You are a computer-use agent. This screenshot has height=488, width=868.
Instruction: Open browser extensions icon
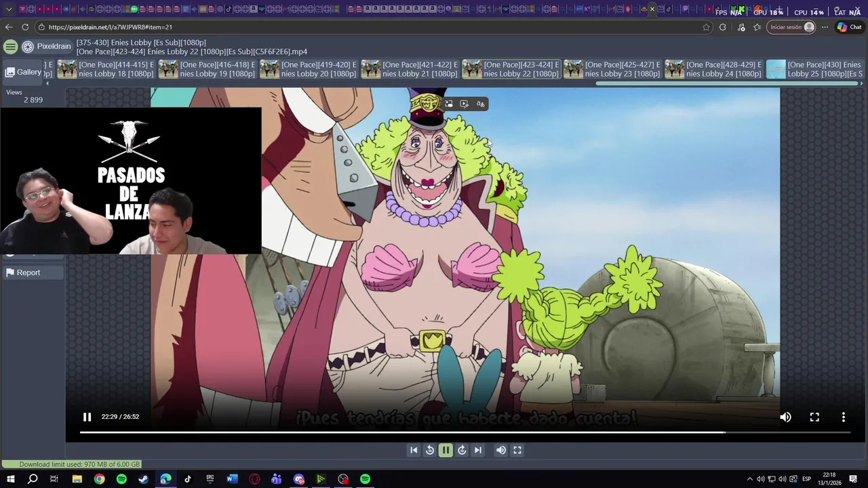pyautogui.click(x=723, y=27)
